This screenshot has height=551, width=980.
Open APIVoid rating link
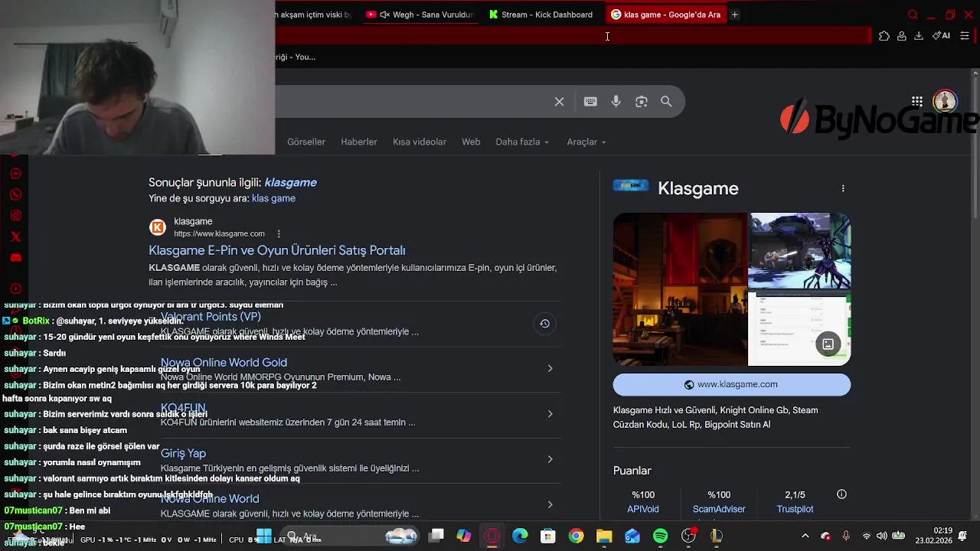(643, 509)
